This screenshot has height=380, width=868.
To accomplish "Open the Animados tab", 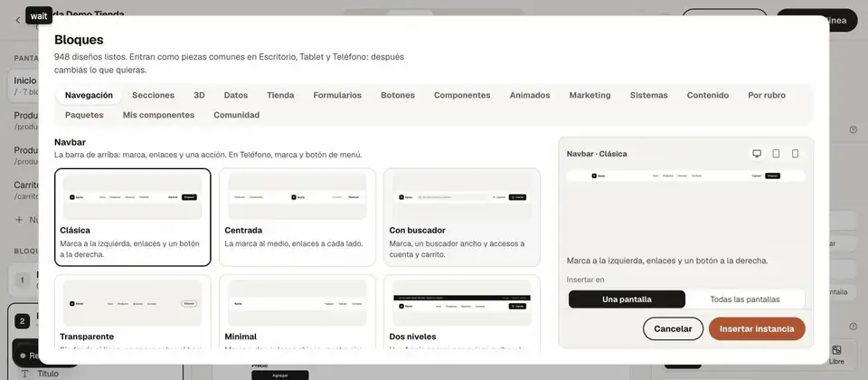I will pos(530,95).
